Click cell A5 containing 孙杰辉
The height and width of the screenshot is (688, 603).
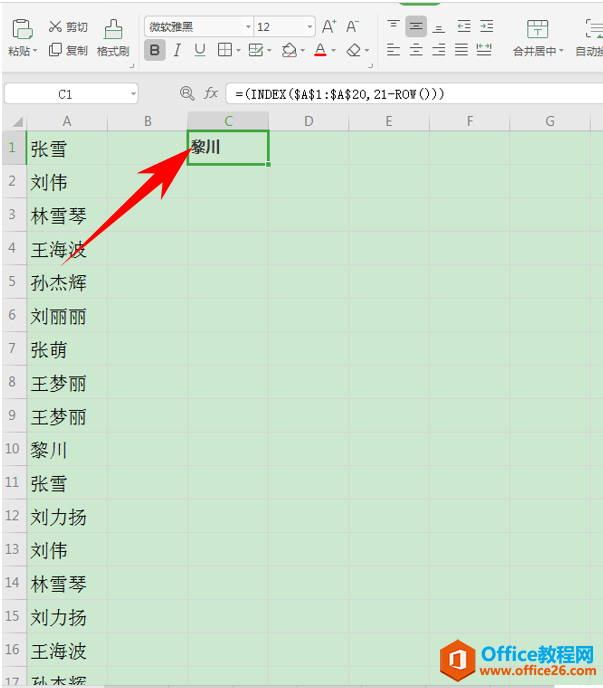67,282
